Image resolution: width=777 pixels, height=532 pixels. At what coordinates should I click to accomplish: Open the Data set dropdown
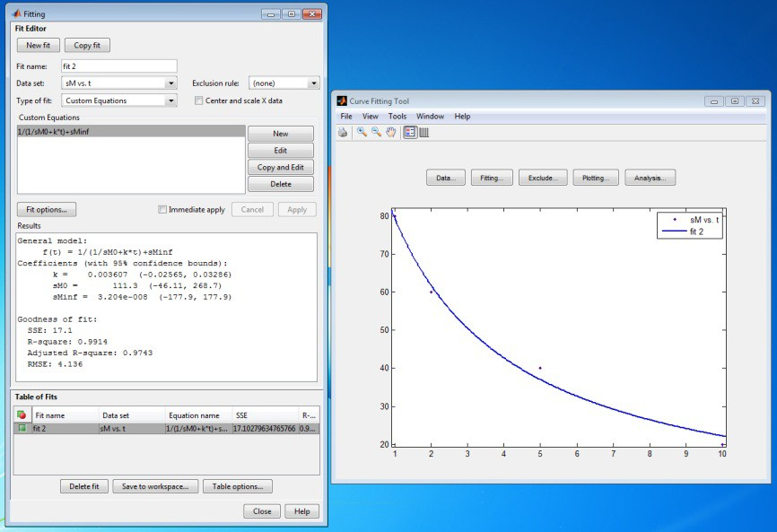[171, 83]
